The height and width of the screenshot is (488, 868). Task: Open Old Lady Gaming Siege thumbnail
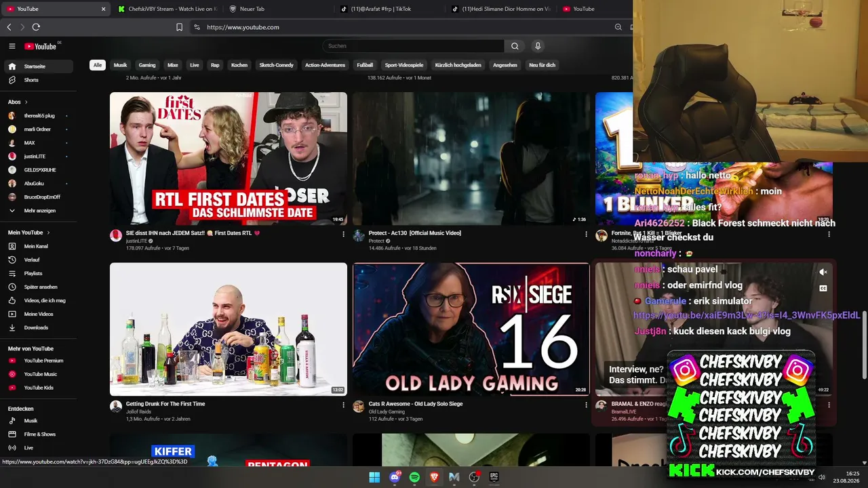(x=471, y=329)
